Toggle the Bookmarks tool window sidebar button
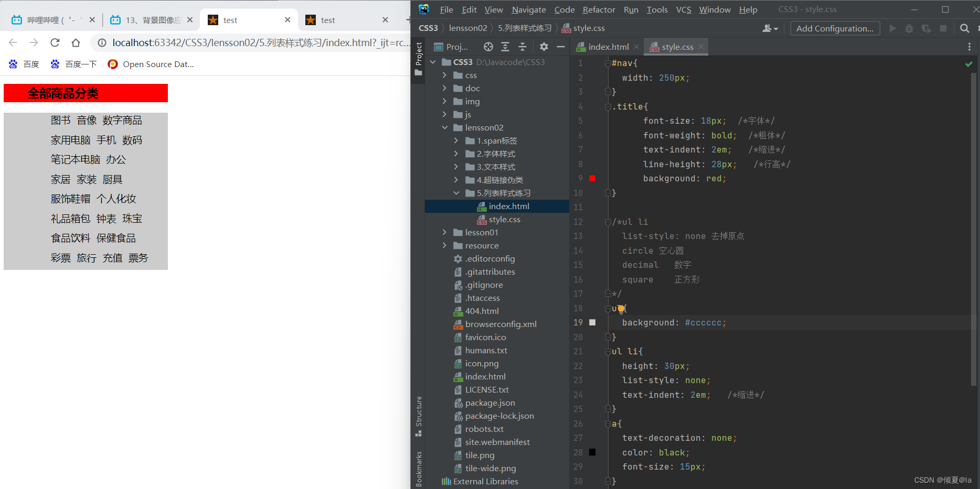This screenshot has height=489, width=980. 418,468
